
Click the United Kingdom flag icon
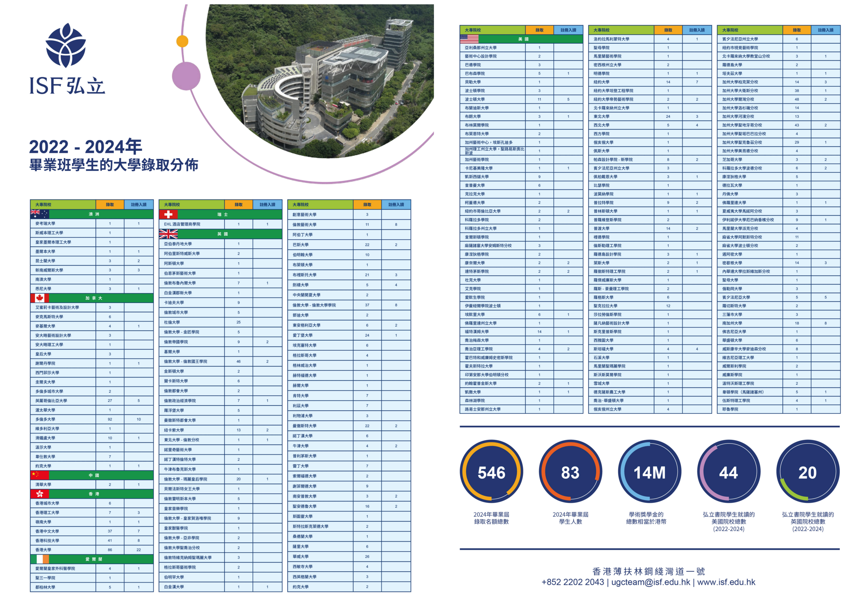coord(168,234)
